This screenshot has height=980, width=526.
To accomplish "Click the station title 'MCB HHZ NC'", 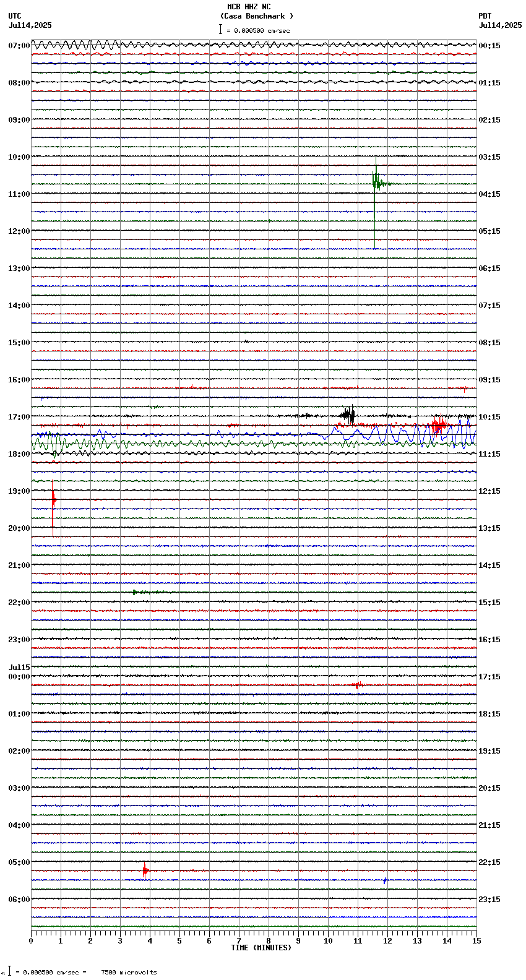I will pyautogui.click(x=249, y=7).
